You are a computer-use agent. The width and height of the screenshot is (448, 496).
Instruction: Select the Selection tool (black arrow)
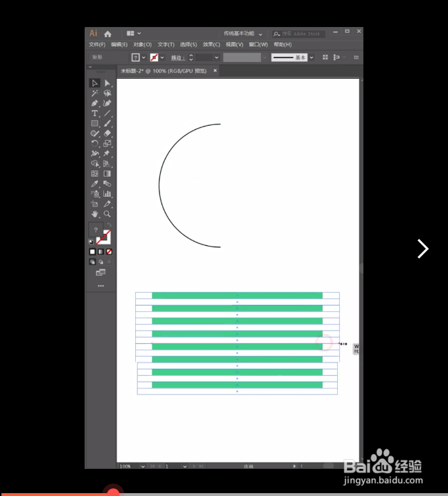[x=95, y=83]
